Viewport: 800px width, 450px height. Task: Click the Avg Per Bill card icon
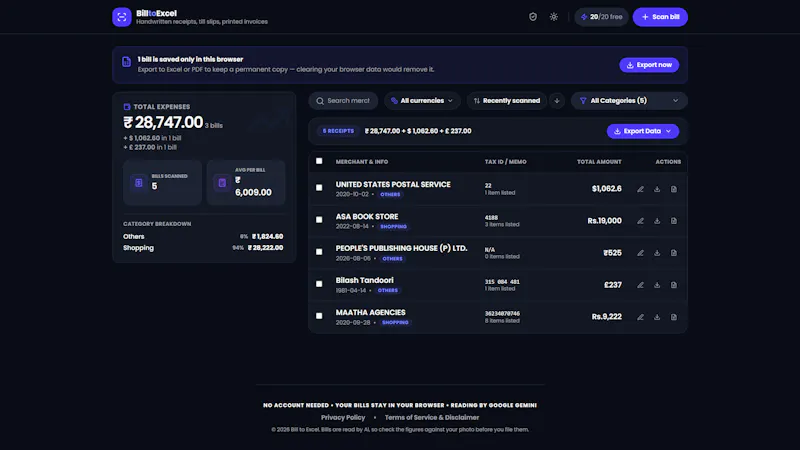(x=222, y=183)
